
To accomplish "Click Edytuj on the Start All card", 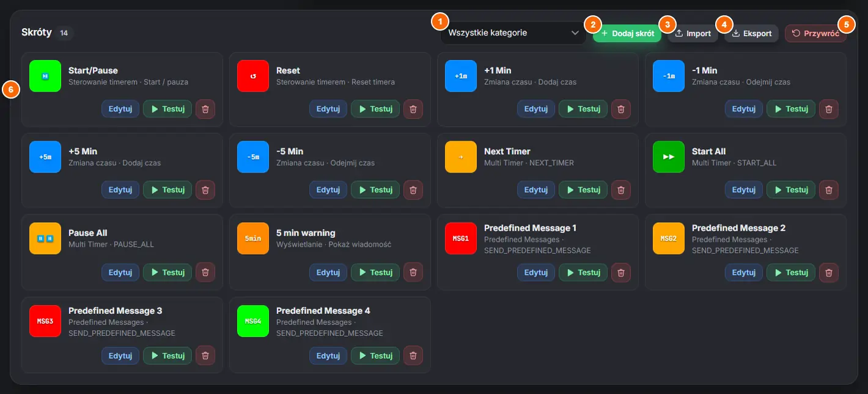I will (744, 190).
